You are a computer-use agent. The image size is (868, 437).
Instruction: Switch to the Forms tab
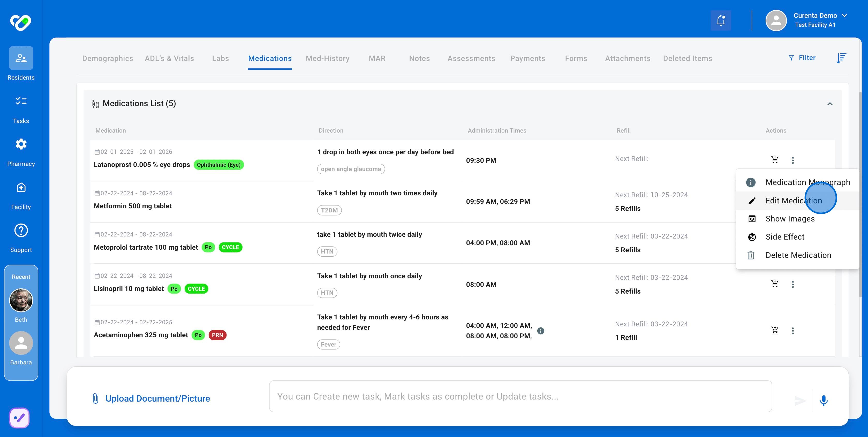click(x=576, y=58)
